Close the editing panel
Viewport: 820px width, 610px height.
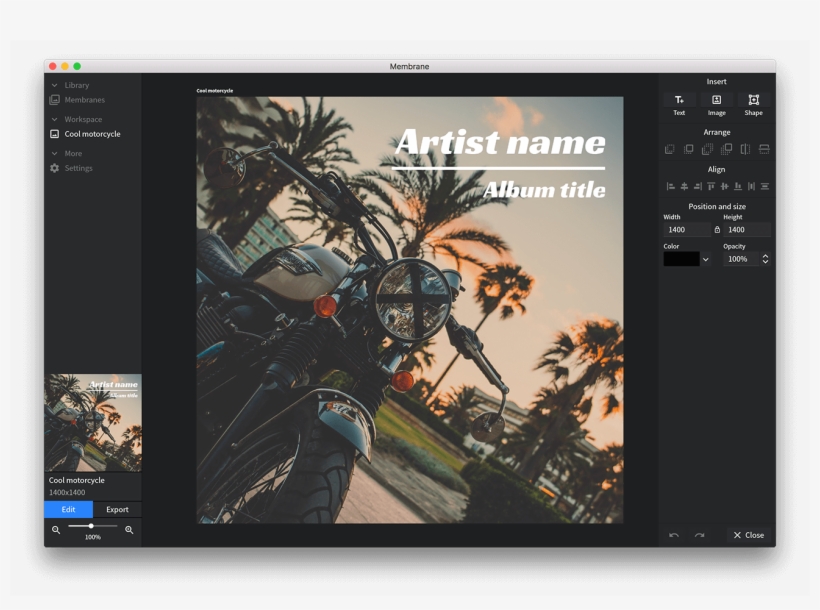pyautogui.click(x=748, y=535)
